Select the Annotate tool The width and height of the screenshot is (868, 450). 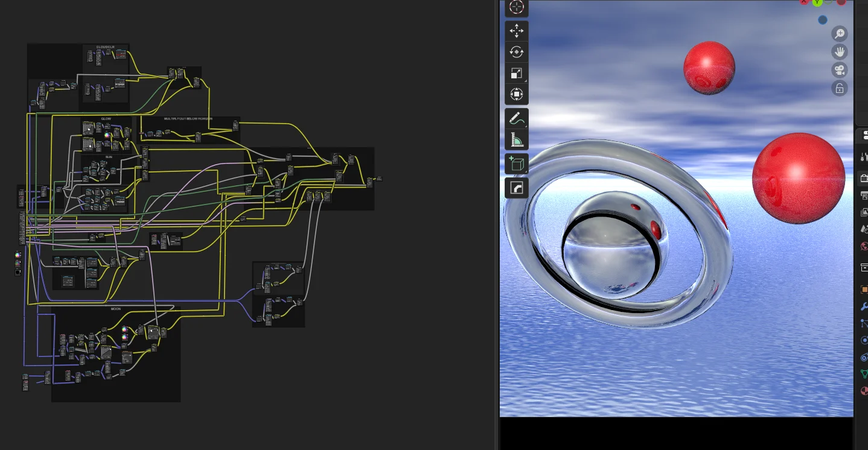(x=517, y=118)
